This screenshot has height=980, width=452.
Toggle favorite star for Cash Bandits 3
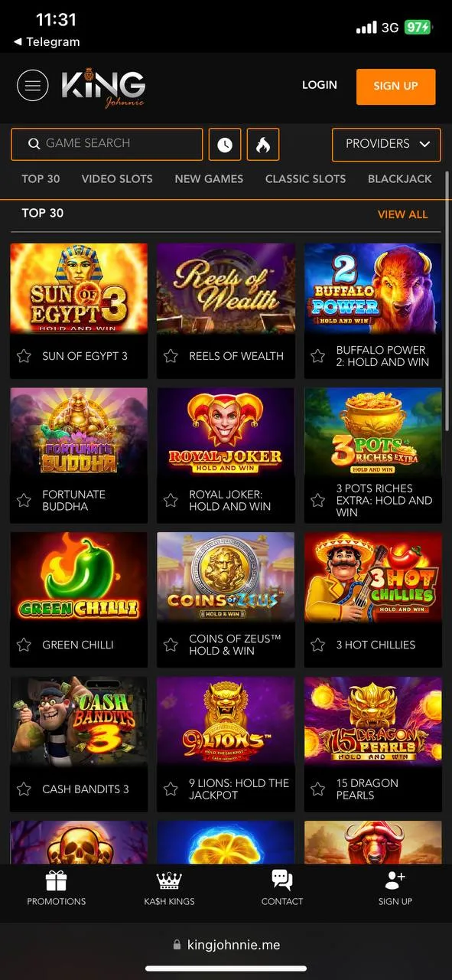click(24, 789)
